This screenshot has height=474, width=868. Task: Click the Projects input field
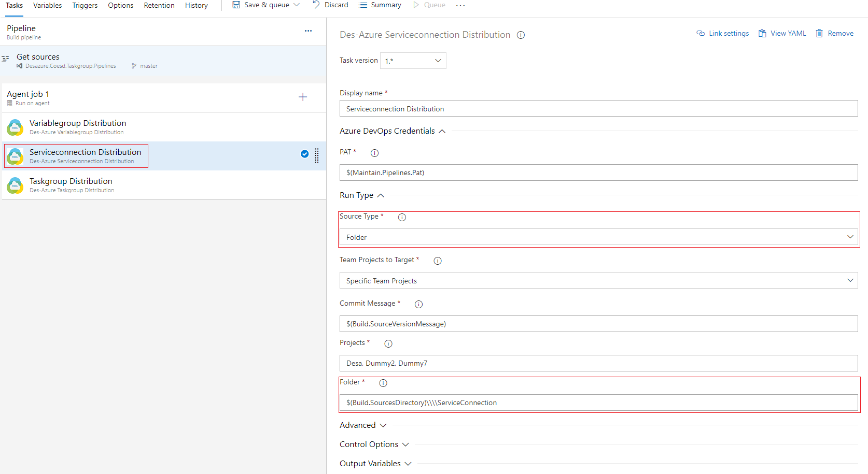598,363
